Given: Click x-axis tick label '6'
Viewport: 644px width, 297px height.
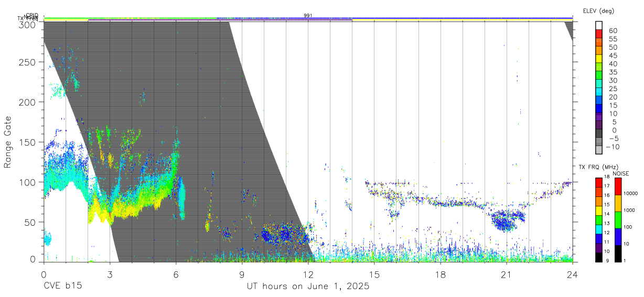Looking at the screenshot, I should (x=176, y=274).
